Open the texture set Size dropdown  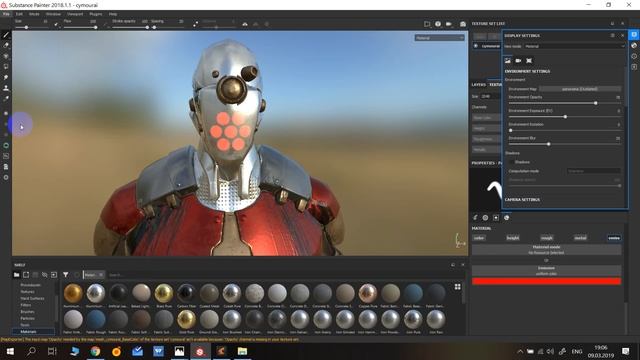click(x=491, y=96)
